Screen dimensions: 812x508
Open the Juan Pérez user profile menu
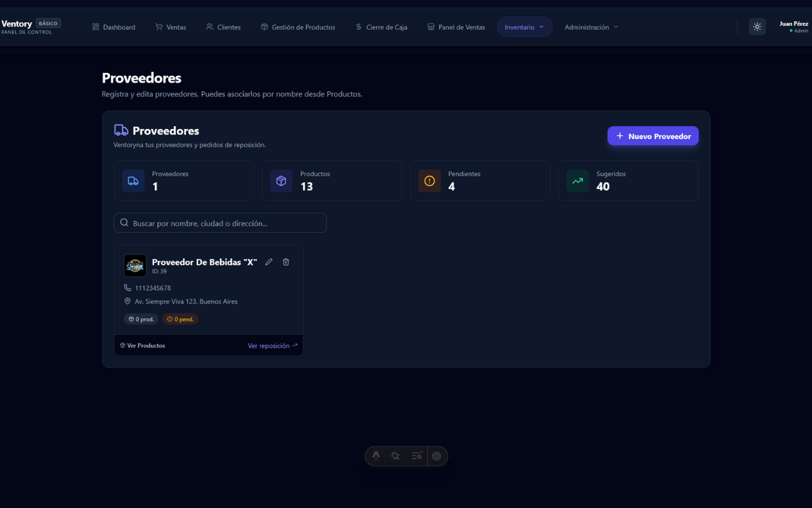pyautogui.click(x=794, y=27)
